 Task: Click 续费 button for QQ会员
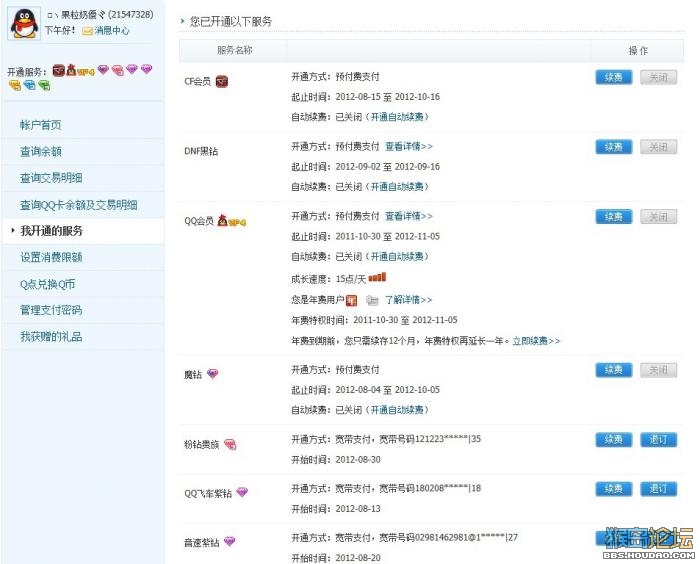613,217
